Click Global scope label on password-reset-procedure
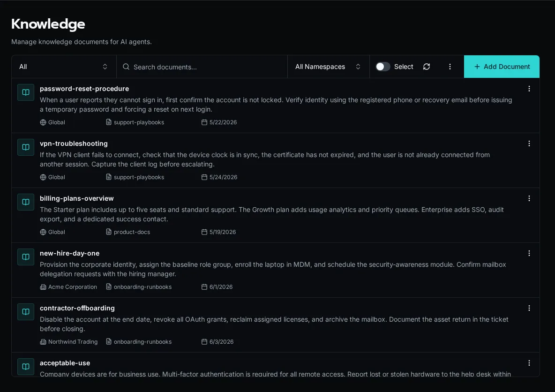Image resolution: width=555 pixels, height=392 pixels. pos(57,122)
